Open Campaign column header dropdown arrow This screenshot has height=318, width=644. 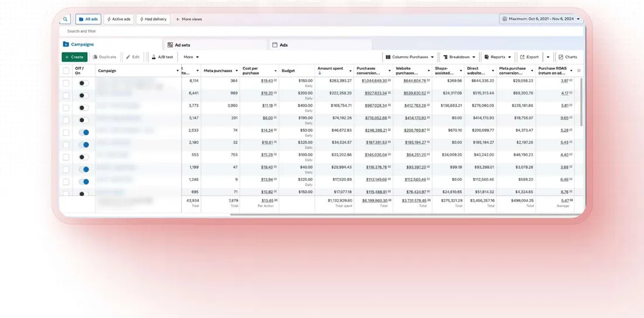pyautogui.click(x=177, y=71)
